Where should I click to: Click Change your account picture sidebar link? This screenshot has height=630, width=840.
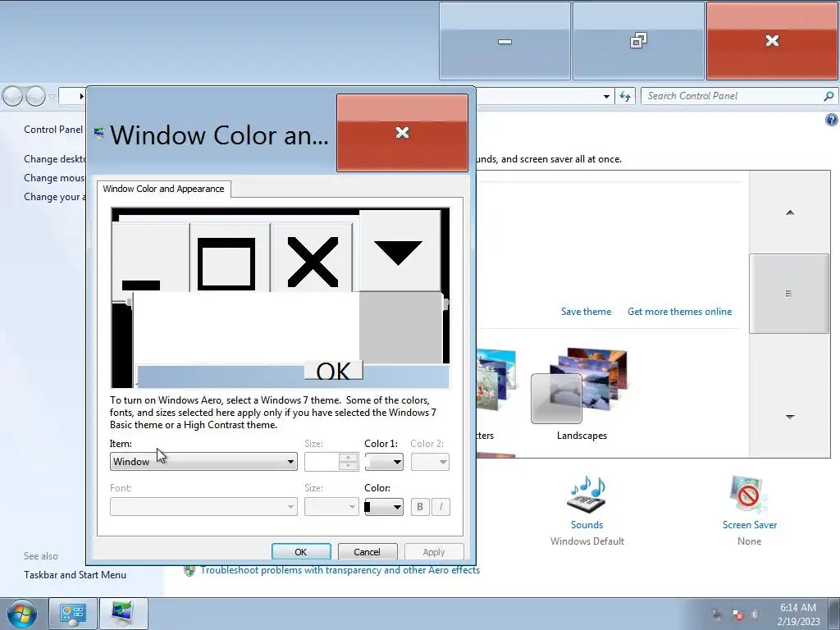coord(55,197)
